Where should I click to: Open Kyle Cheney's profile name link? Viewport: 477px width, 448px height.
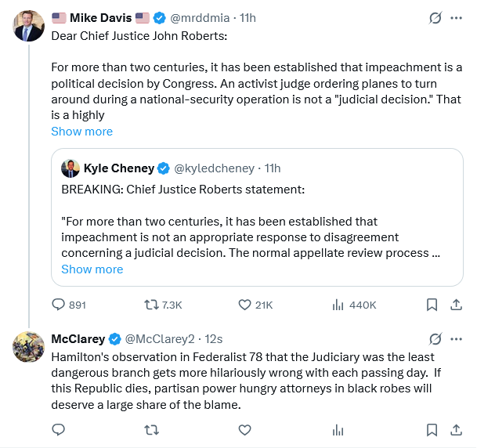[117, 168]
